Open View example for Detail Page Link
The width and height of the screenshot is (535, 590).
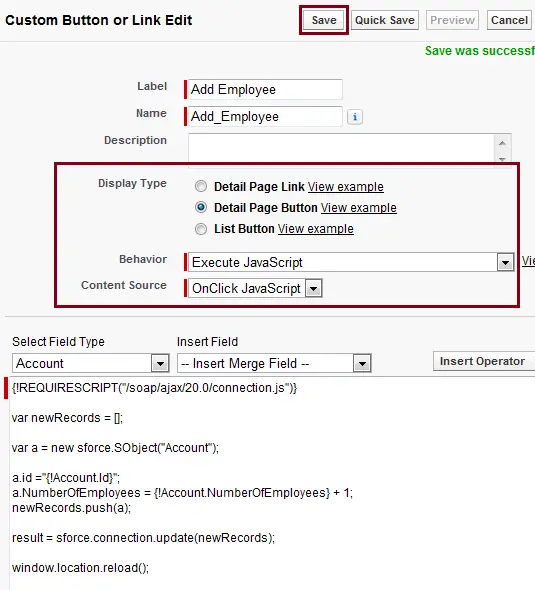346,187
